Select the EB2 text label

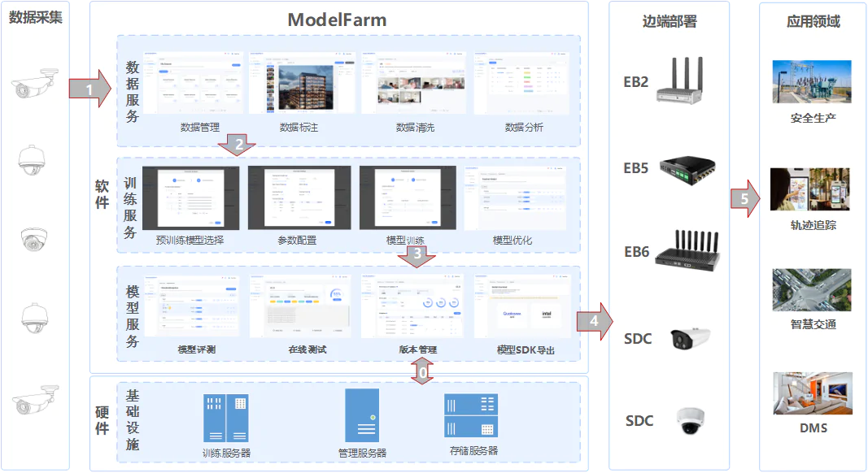635,82
